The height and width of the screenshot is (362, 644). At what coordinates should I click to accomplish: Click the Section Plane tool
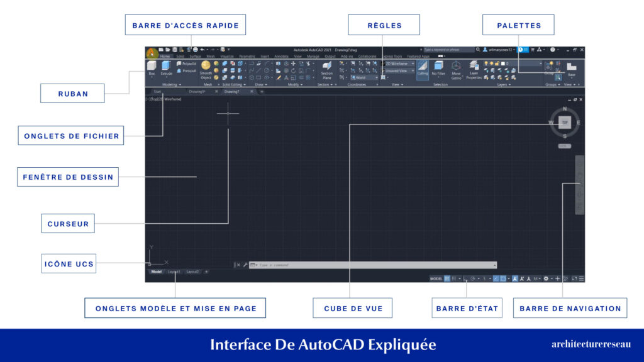(326, 65)
